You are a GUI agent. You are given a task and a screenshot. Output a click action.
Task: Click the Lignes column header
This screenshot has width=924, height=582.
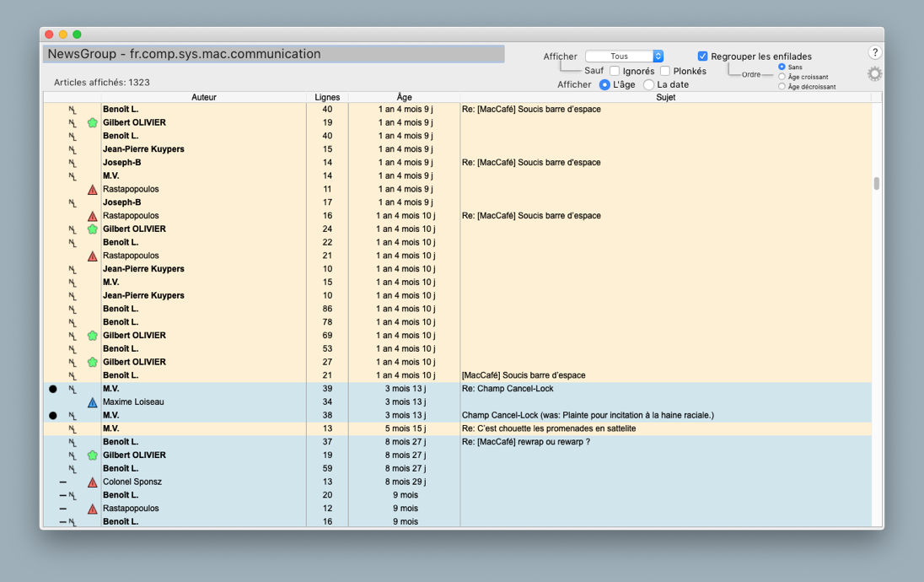[327, 97]
